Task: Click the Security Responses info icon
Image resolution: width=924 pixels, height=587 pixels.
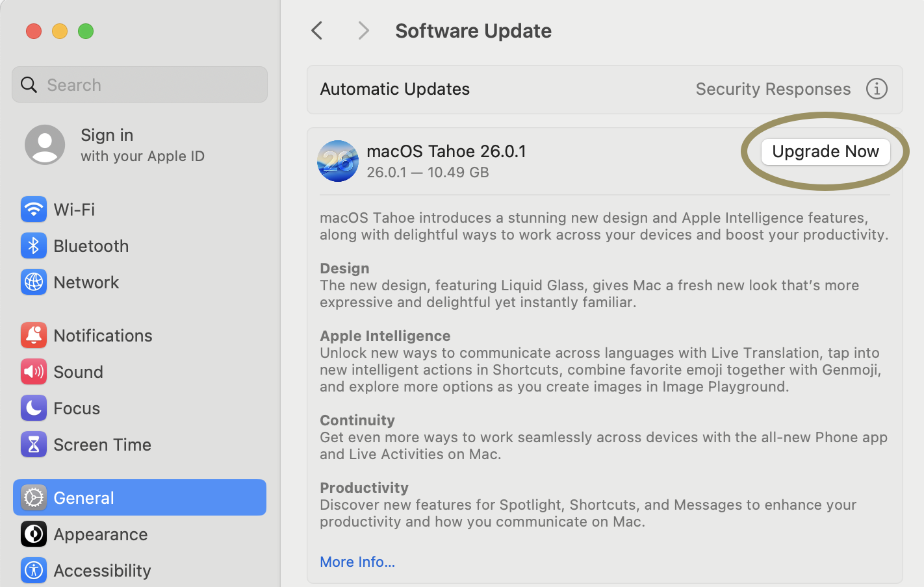Action: [877, 89]
